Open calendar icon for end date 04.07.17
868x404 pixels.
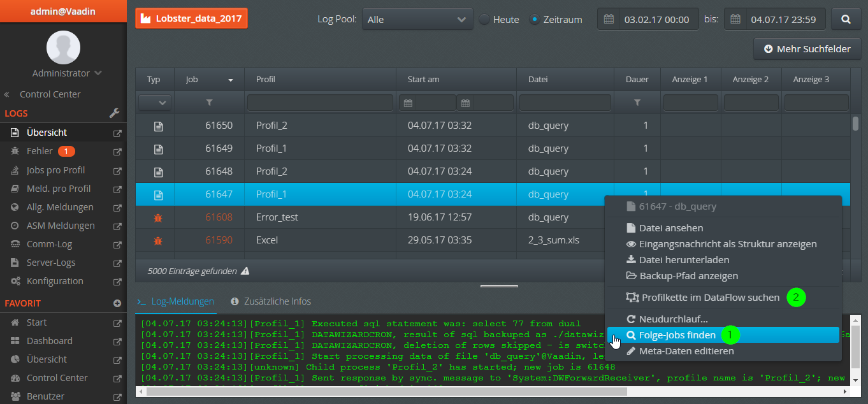(735, 19)
